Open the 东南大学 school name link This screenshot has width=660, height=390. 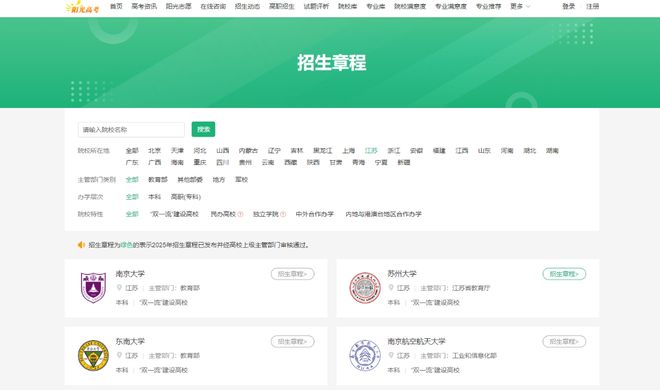[130, 341]
